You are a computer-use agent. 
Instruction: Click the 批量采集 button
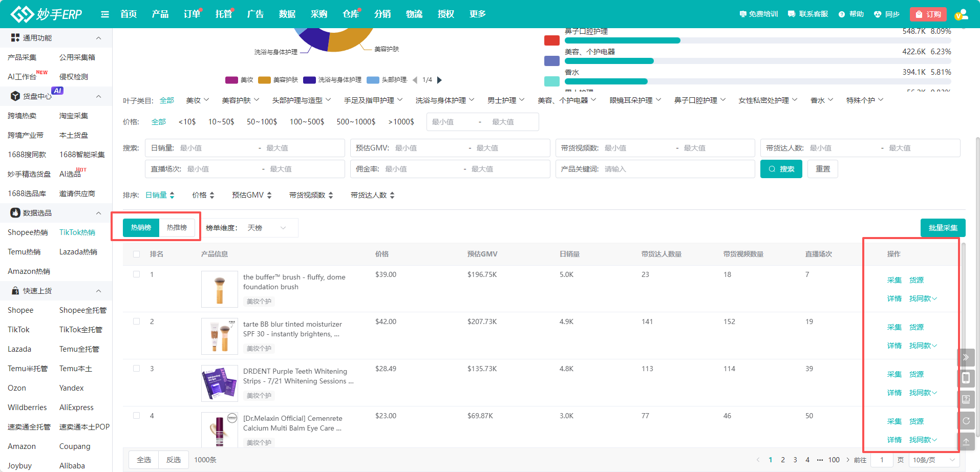[943, 228]
